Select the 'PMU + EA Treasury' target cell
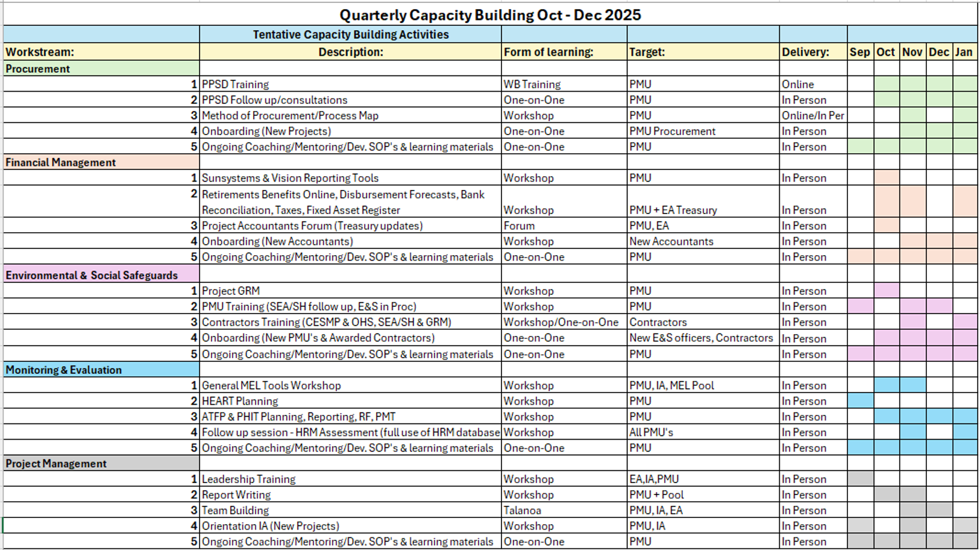Screen dimensions: 980x550 702,210
